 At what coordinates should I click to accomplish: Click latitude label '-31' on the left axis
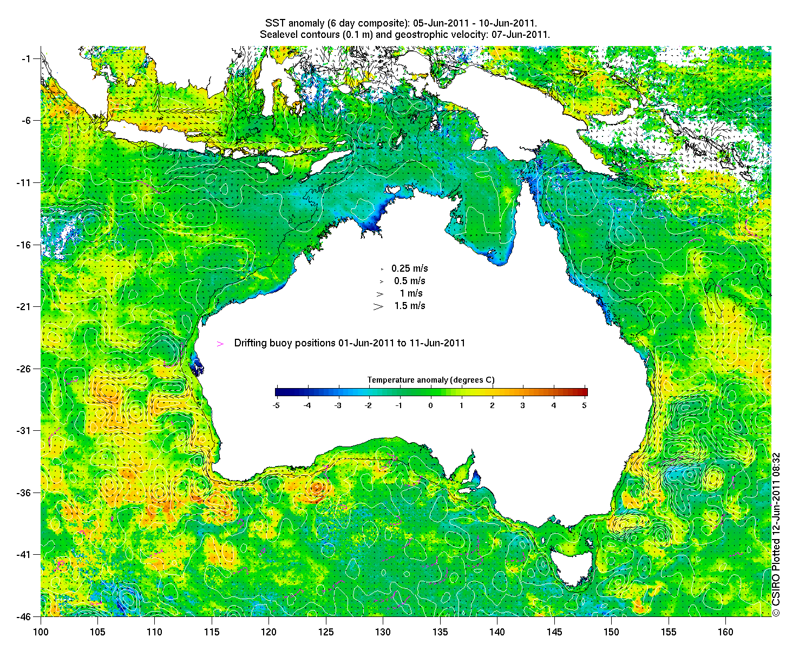(24, 430)
